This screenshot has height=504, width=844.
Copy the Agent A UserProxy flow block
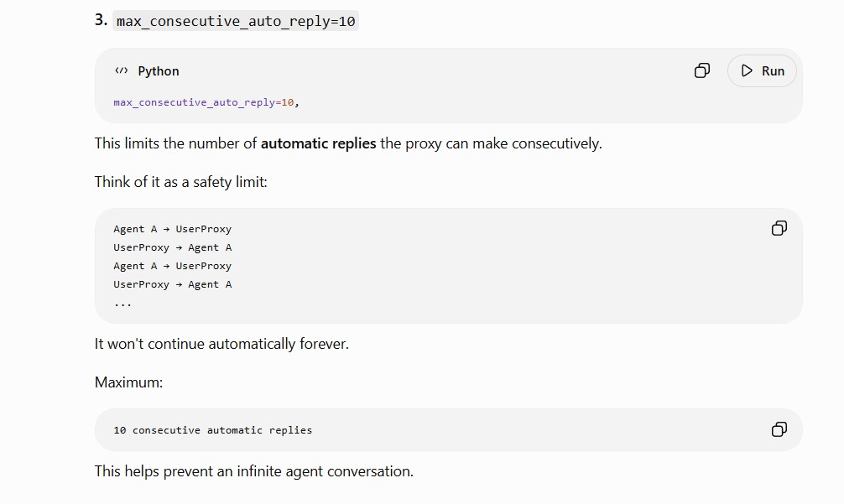779,228
